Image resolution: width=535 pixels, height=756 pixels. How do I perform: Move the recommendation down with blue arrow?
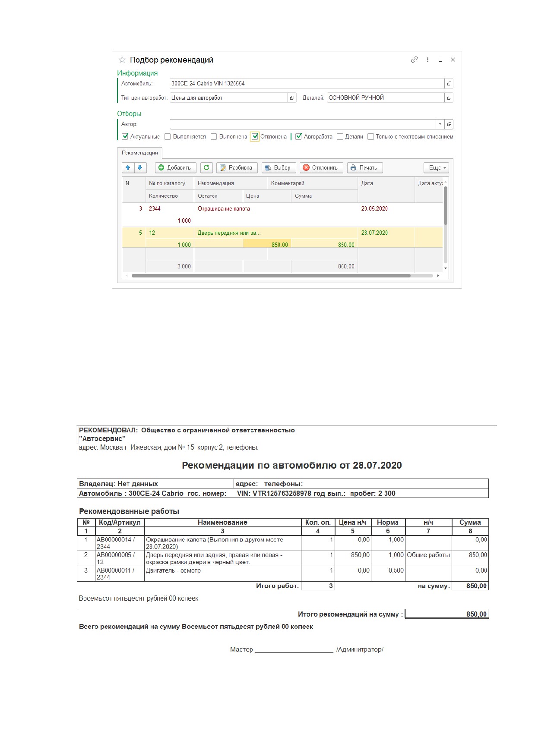(140, 167)
